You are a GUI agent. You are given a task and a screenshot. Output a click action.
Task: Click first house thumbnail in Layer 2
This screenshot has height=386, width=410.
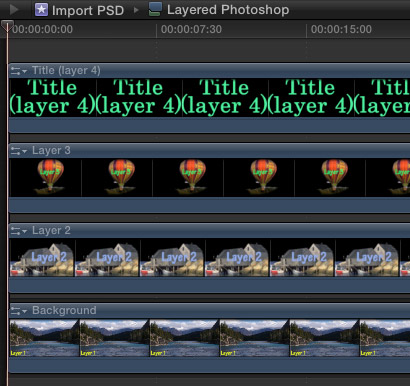click(x=42, y=257)
